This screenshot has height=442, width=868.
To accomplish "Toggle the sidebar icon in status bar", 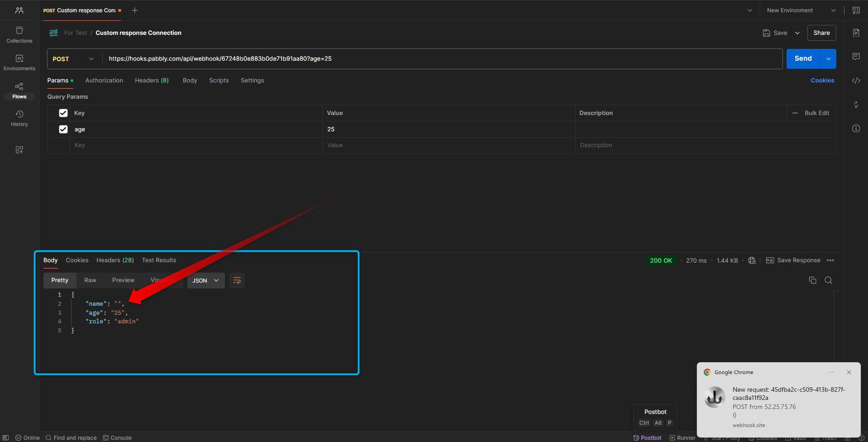I will [x=6, y=438].
